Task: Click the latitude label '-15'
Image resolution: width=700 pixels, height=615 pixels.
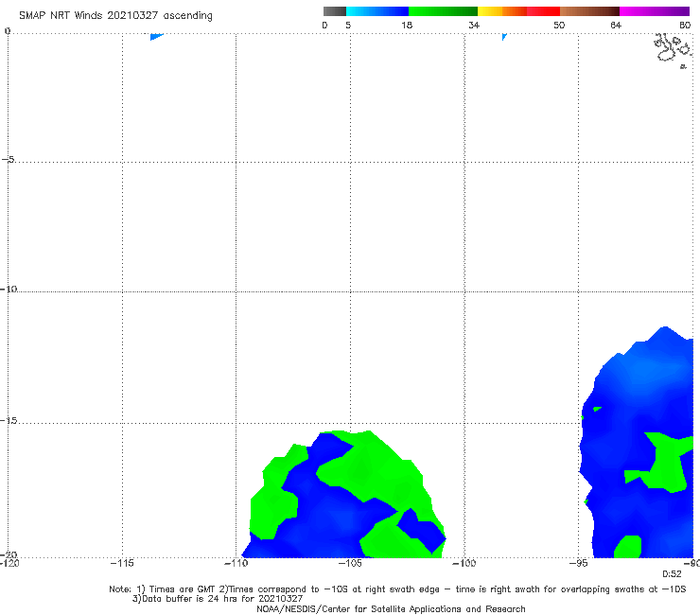Action: pyautogui.click(x=9, y=420)
